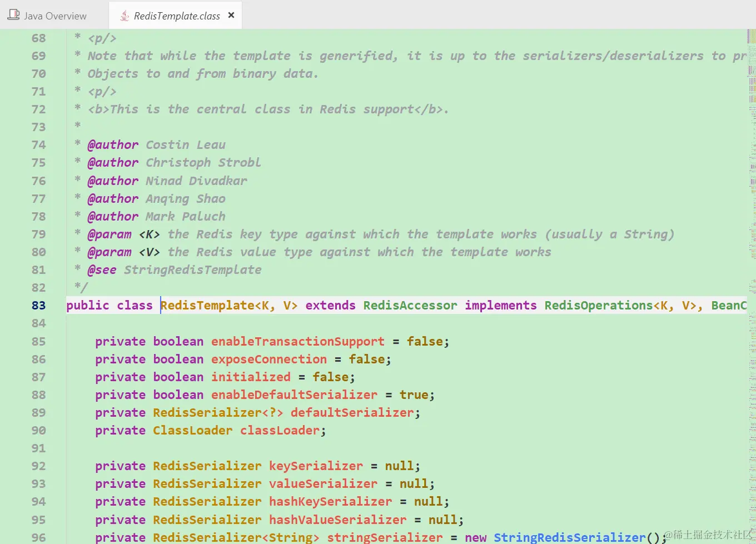Click the hashValueSerializer field name
This screenshot has width=756, height=544.
[338, 520]
